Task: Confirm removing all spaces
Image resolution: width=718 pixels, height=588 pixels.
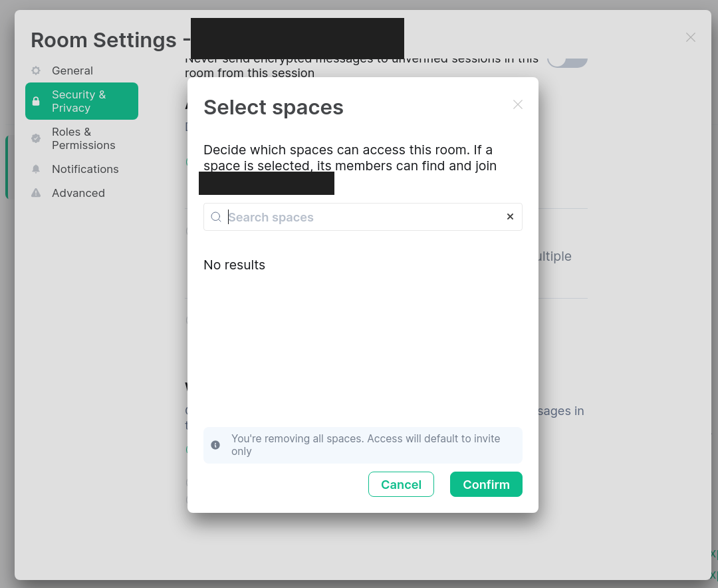Action: [x=486, y=484]
